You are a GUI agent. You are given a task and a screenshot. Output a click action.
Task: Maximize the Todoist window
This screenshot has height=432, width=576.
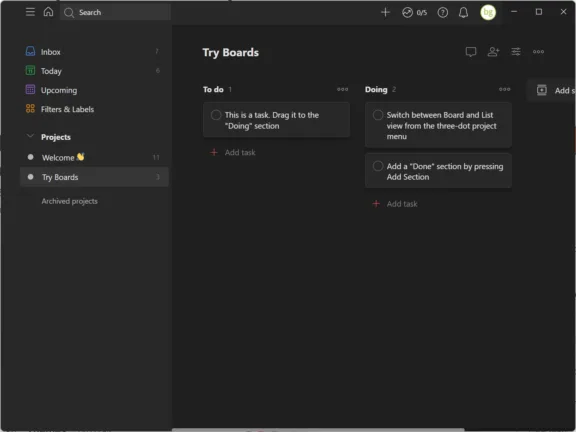click(539, 12)
